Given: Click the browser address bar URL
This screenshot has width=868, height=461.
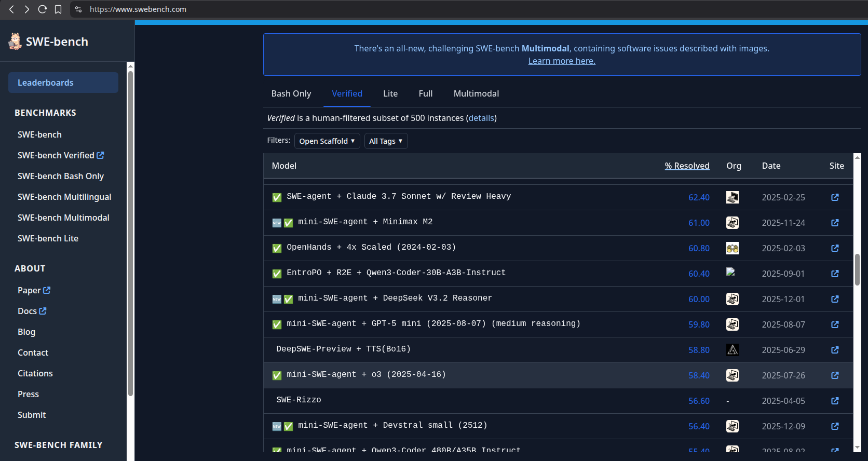Looking at the screenshot, I should tap(138, 9).
